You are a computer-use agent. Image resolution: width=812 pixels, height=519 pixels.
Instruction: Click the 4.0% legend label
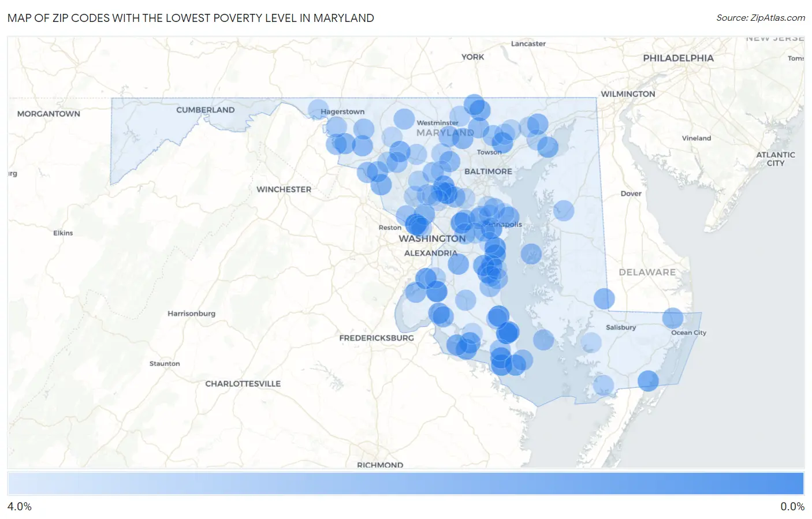(20, 507)
